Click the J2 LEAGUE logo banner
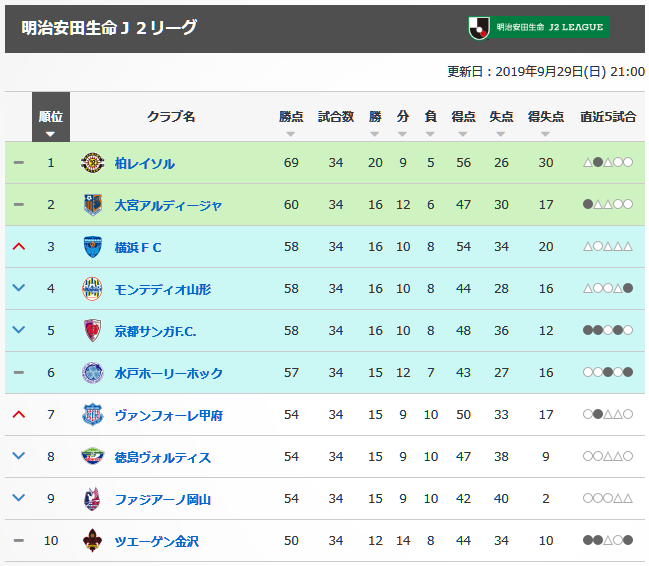The image size is (649, 566). point(539,28)
